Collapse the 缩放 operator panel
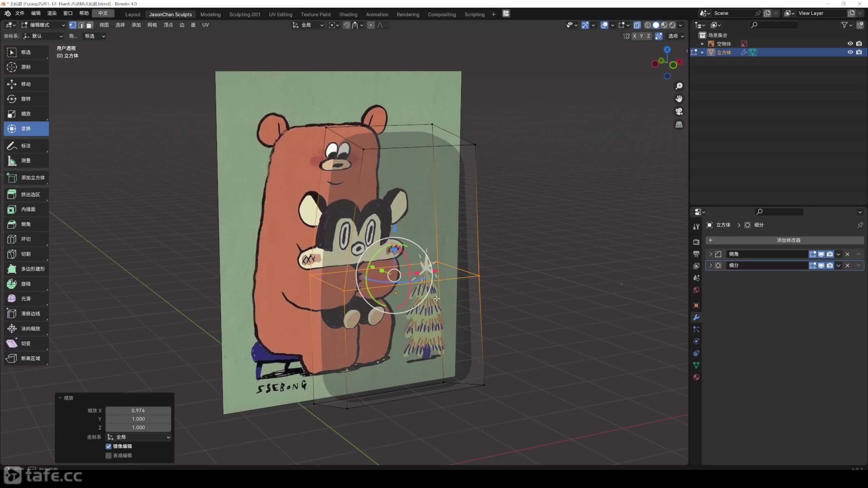This screenshot has height=488, width=868. [60, 398]
